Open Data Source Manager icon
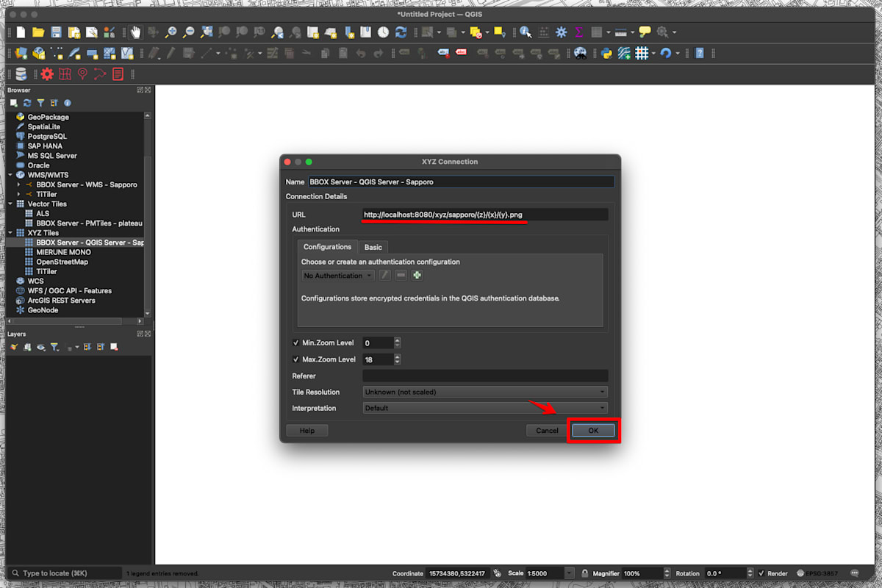The image size is (882, 588). (21, 53)
